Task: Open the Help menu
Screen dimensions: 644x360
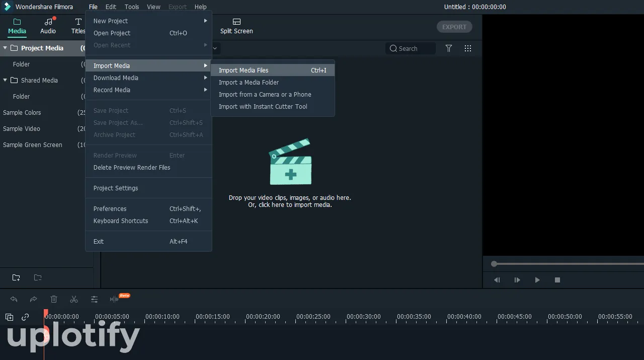Action: point(200,7)
